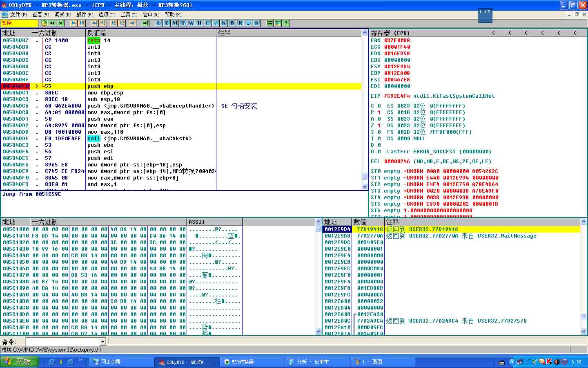Viewport: 588px width, 368px height.
Task: Click the stack pane 数值 column header
Action: 368,222
